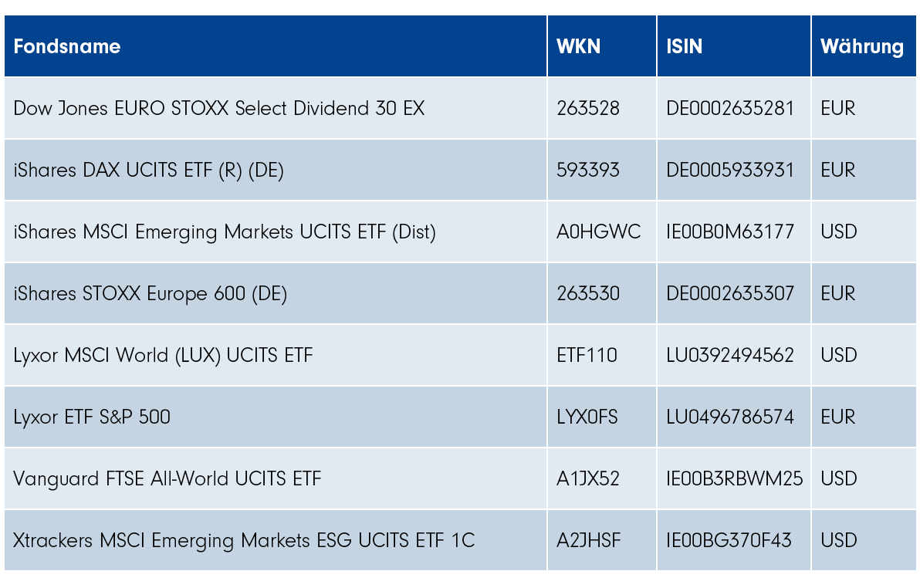Screen dimensions: 920x588
Task: Click the WKN column header
Action: tap(578, 46)
